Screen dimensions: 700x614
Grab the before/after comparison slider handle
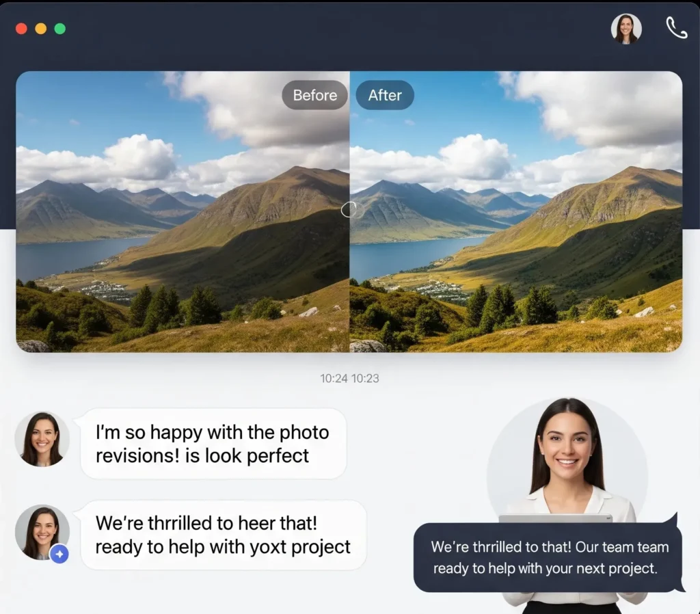(x=349, y=209)
